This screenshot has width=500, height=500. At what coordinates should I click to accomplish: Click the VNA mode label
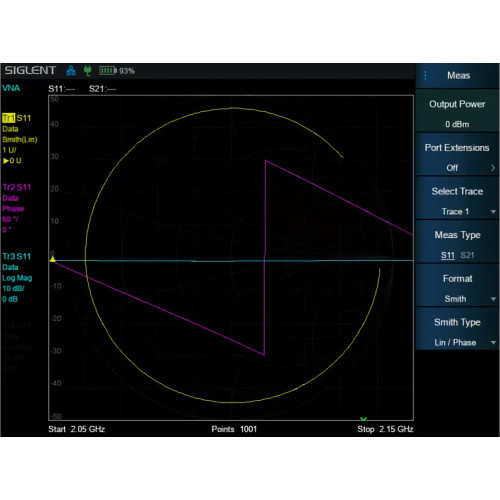coord(11,88)
